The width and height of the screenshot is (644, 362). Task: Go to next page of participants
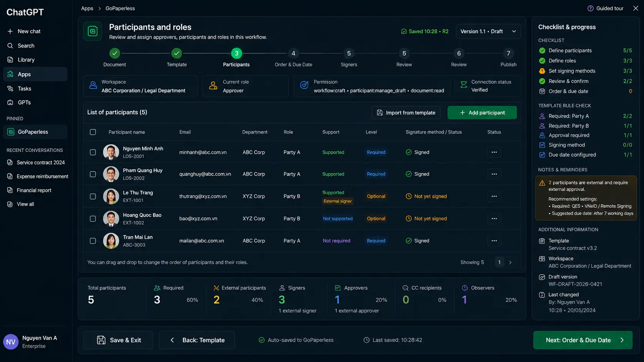tap(510, 262)
